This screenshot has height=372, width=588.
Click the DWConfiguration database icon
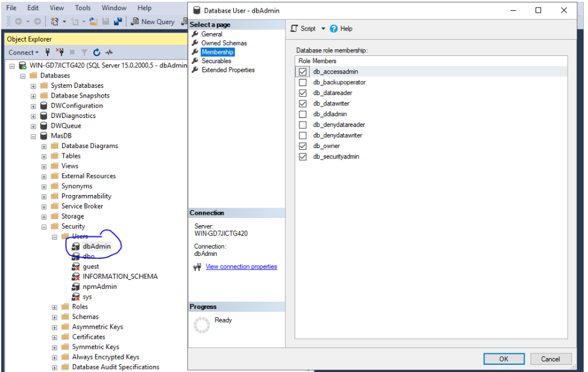point(44,106)
